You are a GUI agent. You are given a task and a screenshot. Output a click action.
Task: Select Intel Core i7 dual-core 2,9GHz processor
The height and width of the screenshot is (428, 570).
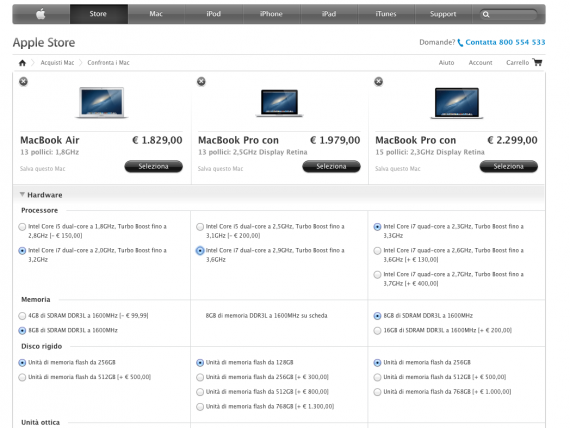[x=200, y=251]
